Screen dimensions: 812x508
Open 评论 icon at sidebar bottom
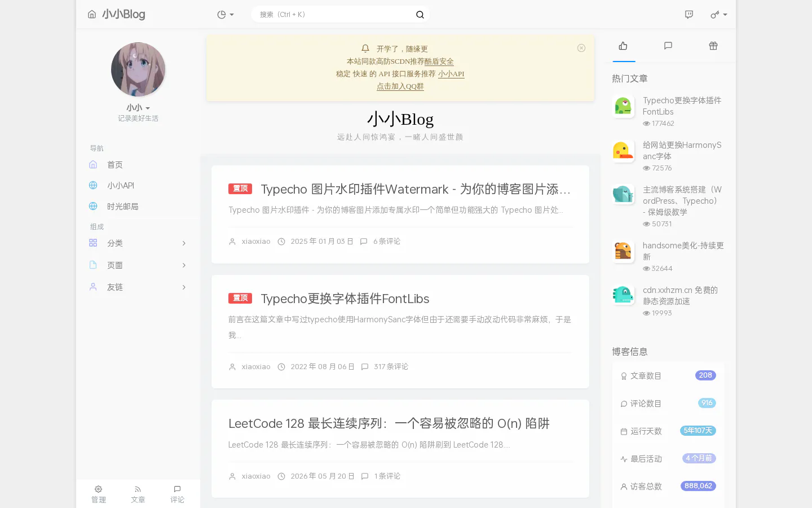point(178,494)
